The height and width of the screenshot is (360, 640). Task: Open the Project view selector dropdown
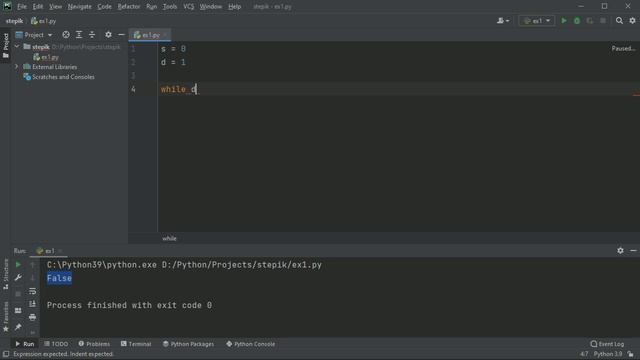34,35
